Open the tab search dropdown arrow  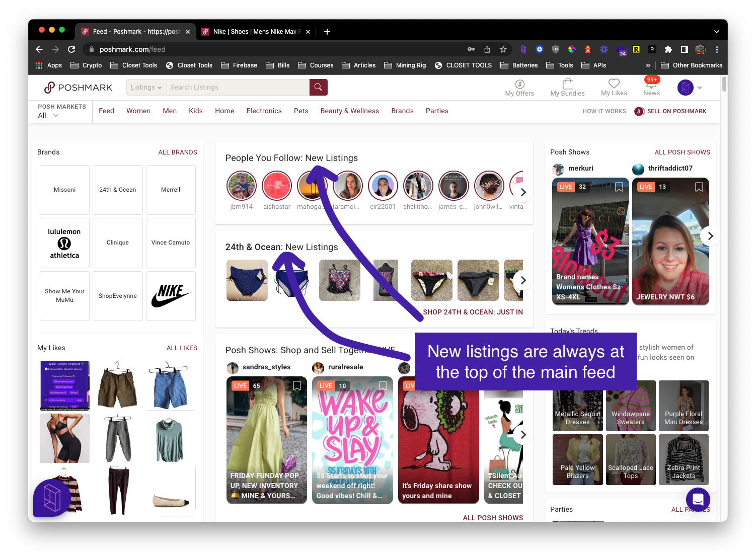(717, 32)
